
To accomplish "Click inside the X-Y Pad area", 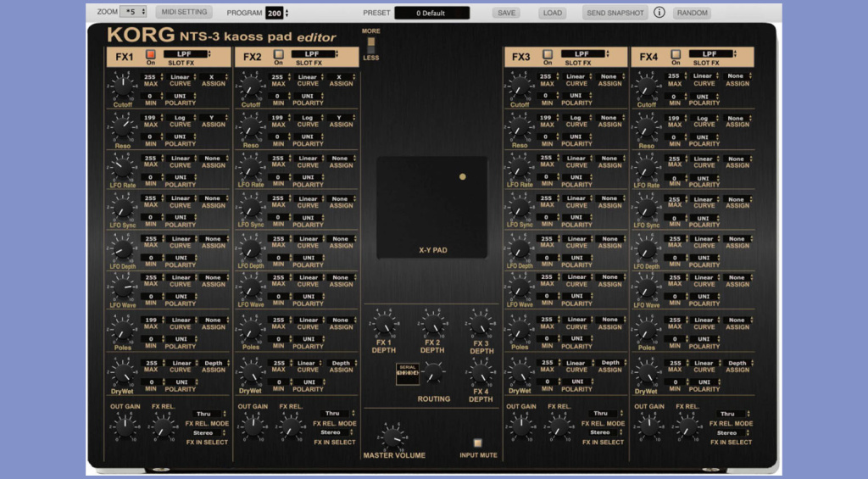I will 431,203.
